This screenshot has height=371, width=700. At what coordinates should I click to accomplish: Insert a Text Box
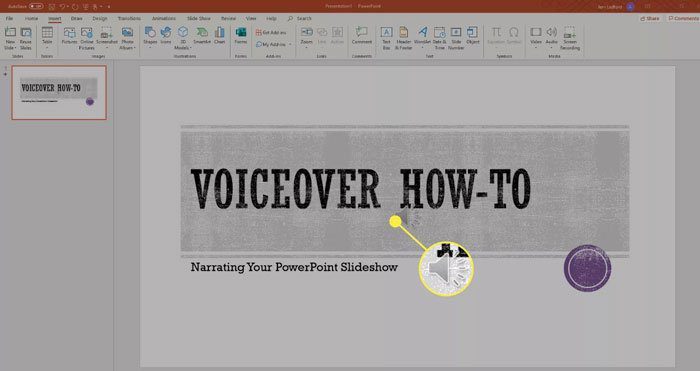(387, 38)
